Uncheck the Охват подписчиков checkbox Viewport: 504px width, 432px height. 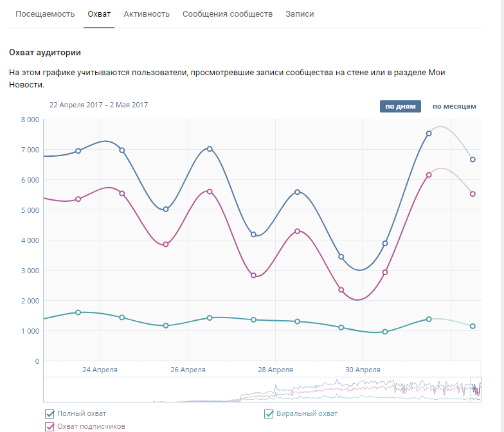pyautogui.click(x=50, y=427)
